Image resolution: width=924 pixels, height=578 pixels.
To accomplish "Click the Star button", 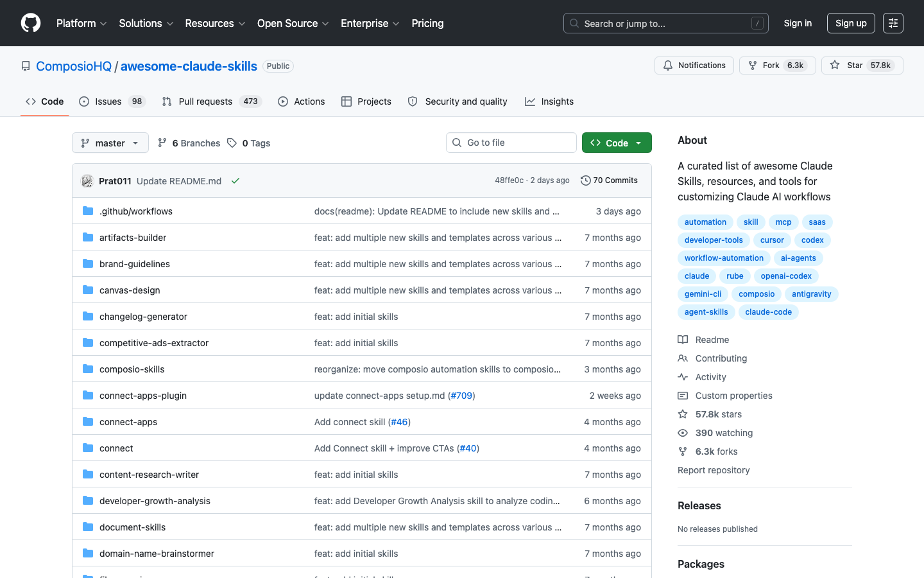I will pyautogui.click(x=862, y=66).
